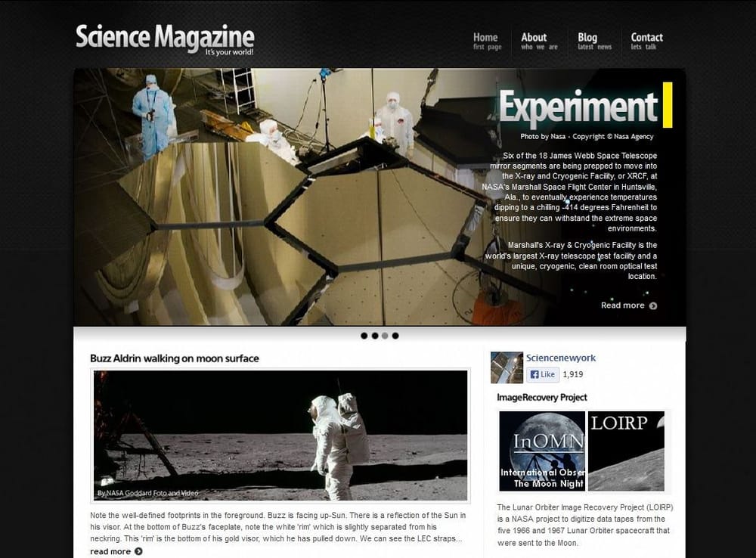This screenshot has width=756, height=558.
Task: Click read more under Buzz Aldrin article
Action: pos(110,551)
